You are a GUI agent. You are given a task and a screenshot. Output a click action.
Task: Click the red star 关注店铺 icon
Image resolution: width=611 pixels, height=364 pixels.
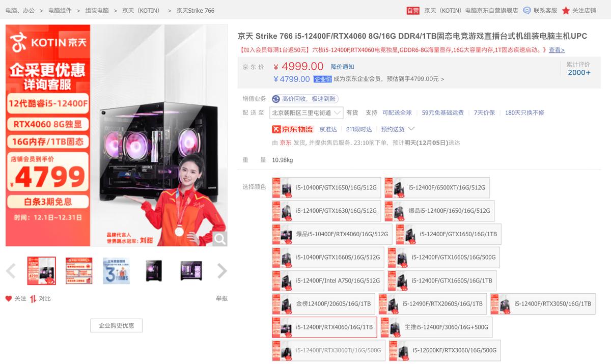pyautogui.click(x=566, y=10)
